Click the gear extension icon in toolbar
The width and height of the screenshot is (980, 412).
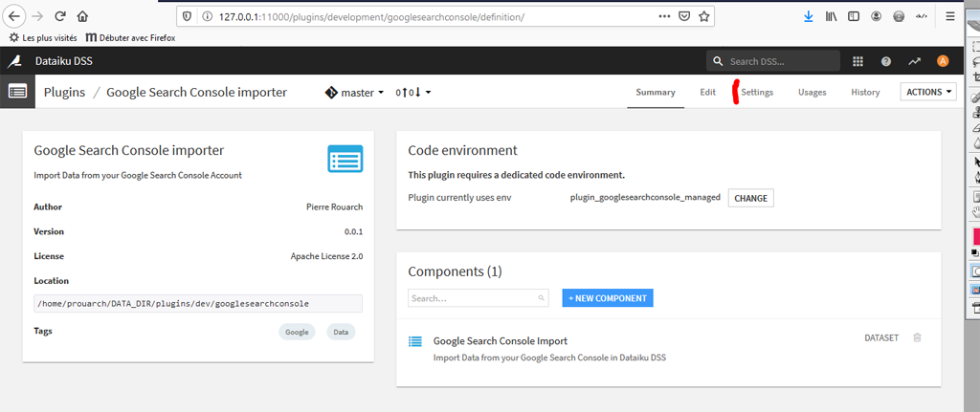coord(899,17)
